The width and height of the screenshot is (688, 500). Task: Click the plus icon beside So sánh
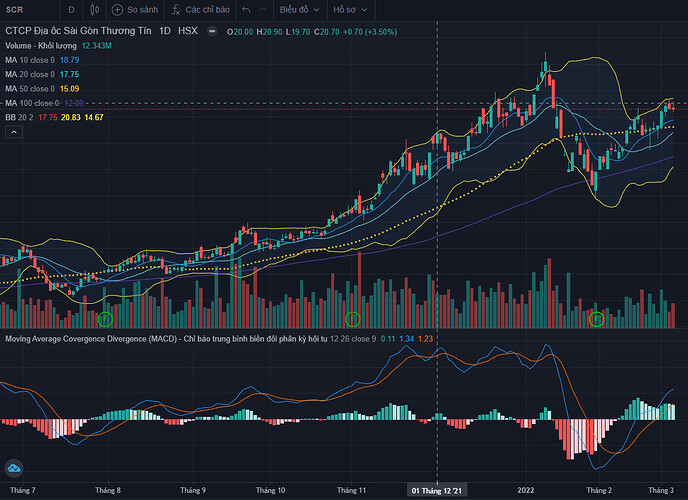117,10
